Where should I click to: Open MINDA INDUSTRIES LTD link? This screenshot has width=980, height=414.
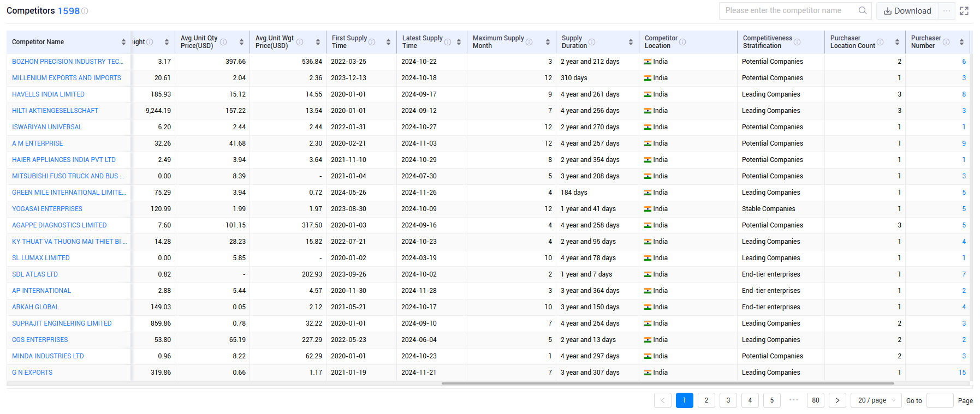(48, 356)
